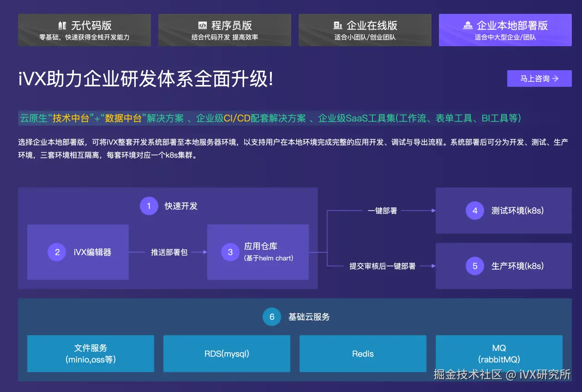582x392 pixels.
Task: Click the highlighted 数据中台 text
Action: tap(123, 118)
